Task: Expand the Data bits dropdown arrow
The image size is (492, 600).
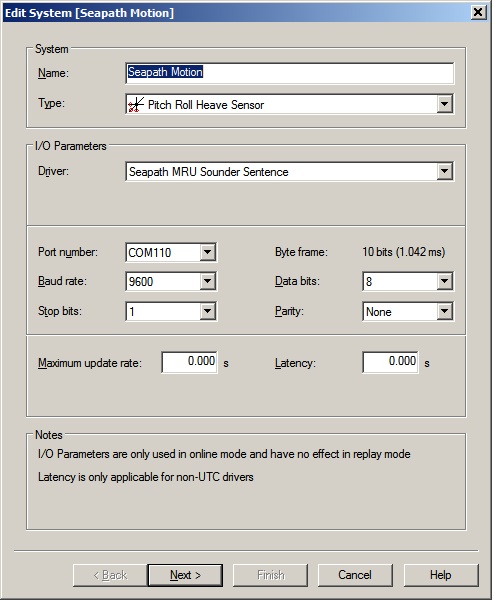Action: click(x=445, y=282)
